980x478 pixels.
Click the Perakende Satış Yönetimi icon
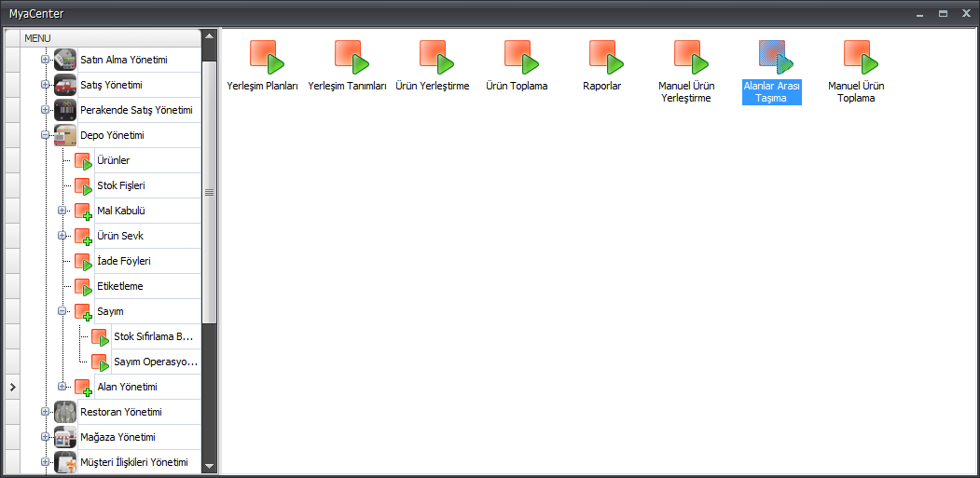(65, 110)
